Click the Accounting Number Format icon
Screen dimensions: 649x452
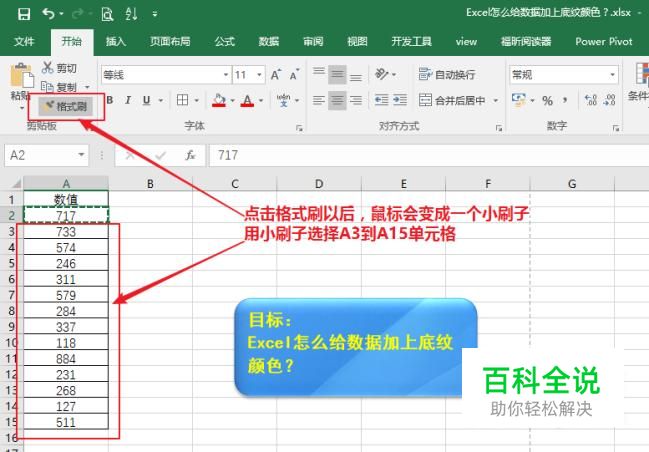519,100
